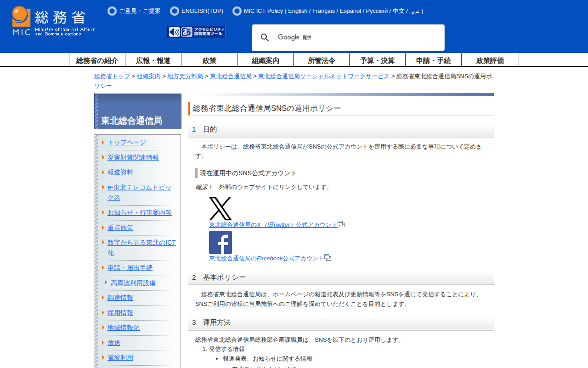Click gray arrow beside 高周波利用設備

[x=106, y=282]
